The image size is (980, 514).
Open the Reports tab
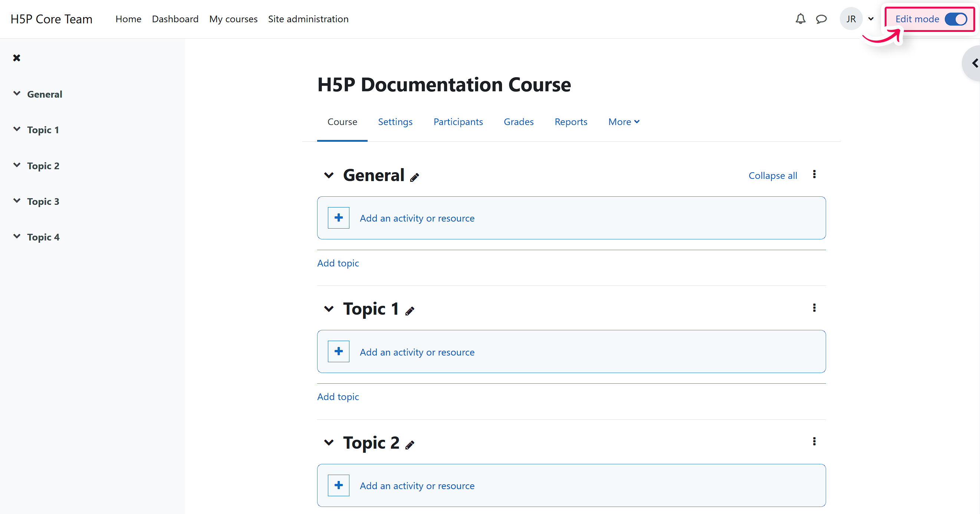tap(571, 122)
